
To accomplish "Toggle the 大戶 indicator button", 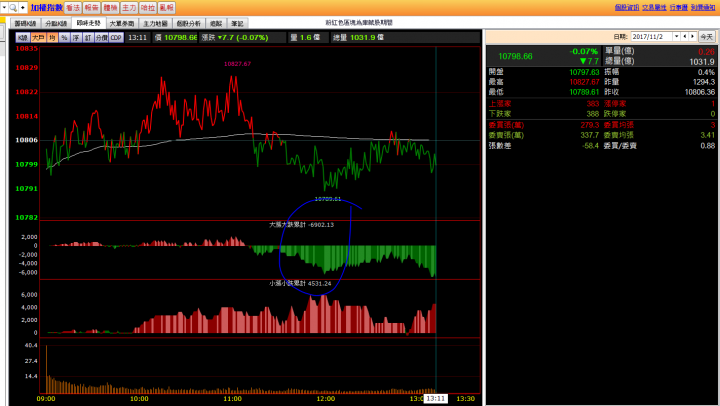I will click(38, 38).
